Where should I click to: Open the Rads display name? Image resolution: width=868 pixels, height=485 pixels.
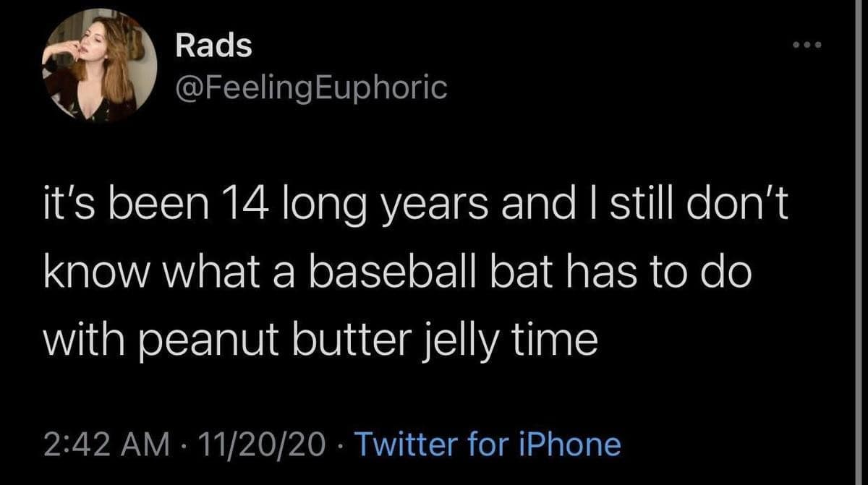tap(214, 46)
